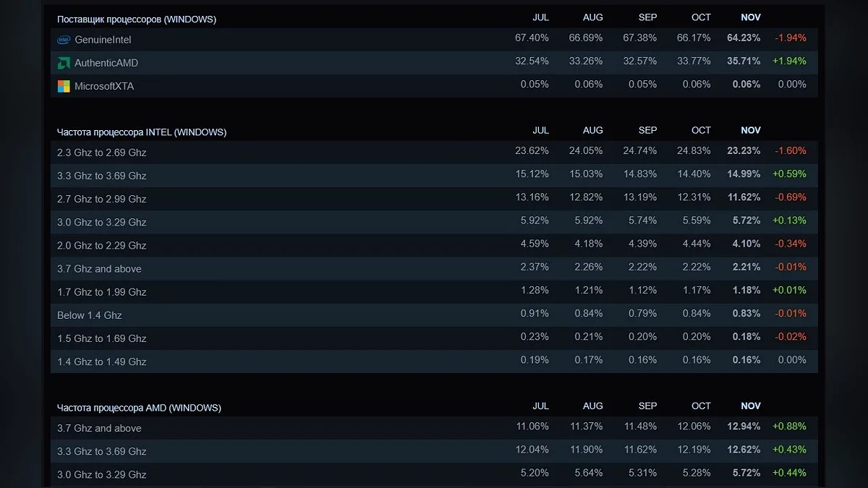Click the Intel logo icon
868x488 pixels.
64,40
